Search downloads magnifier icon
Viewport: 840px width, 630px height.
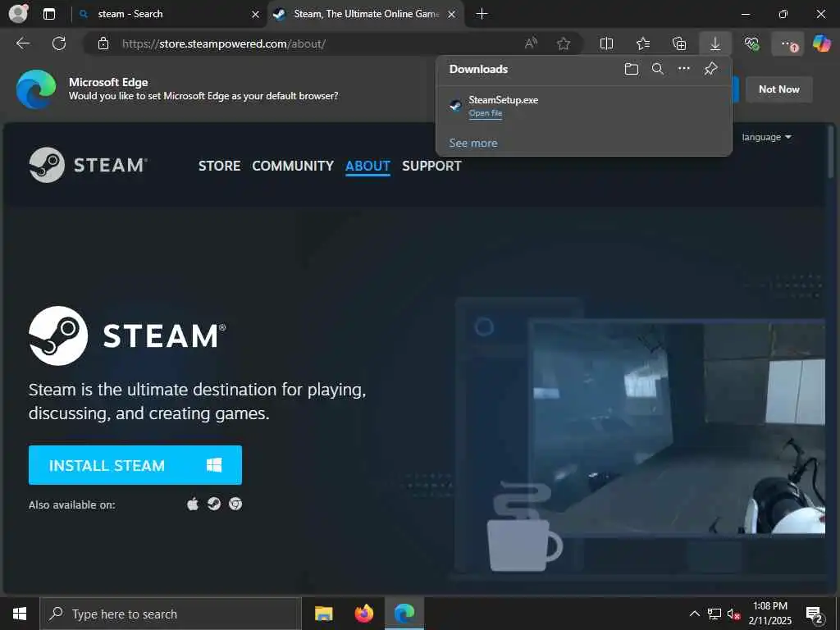click(658, 69)
